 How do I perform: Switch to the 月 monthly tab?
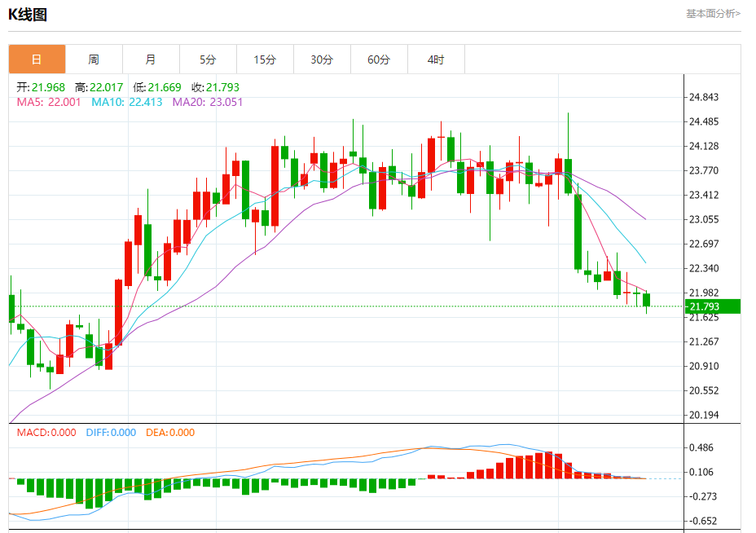151,59
